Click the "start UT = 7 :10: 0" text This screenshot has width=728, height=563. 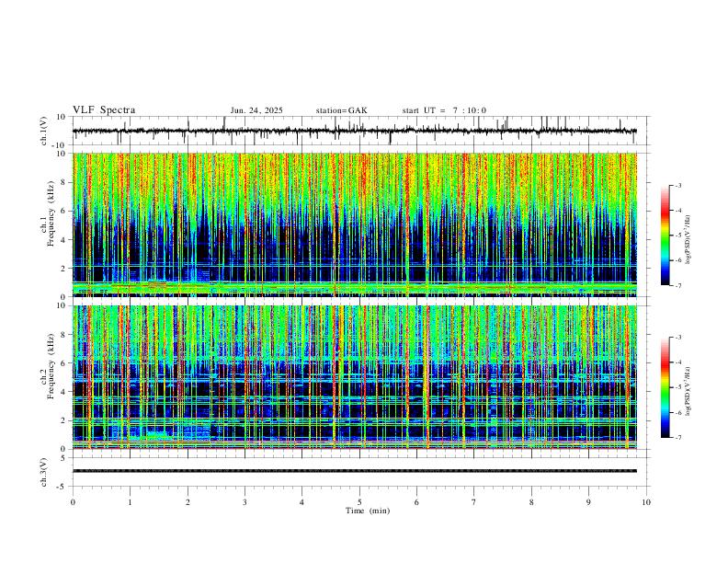444,110
